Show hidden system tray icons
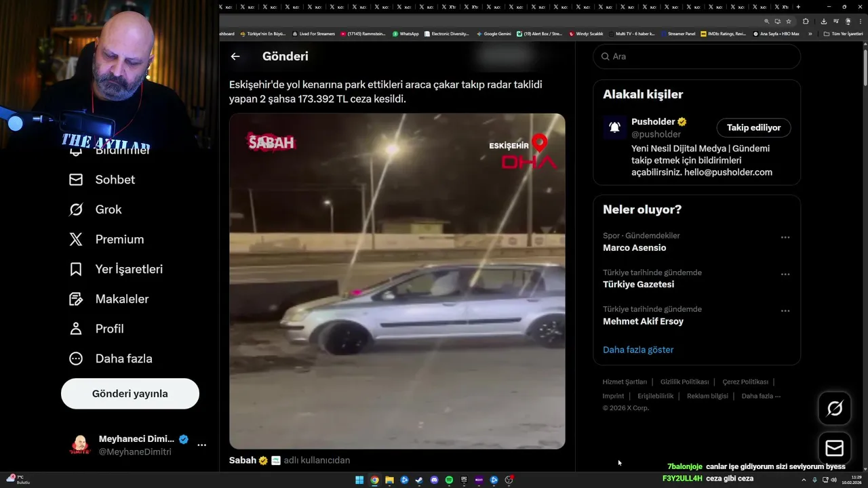The image size is (868, 488). [804, 480]
